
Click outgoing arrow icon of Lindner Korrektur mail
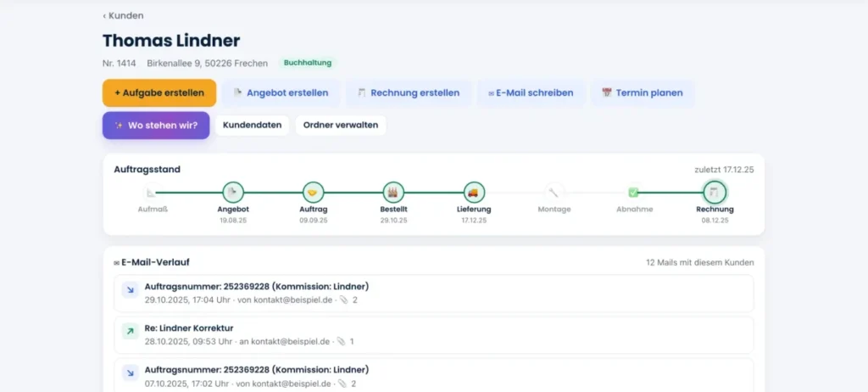(x=130, y=331)
